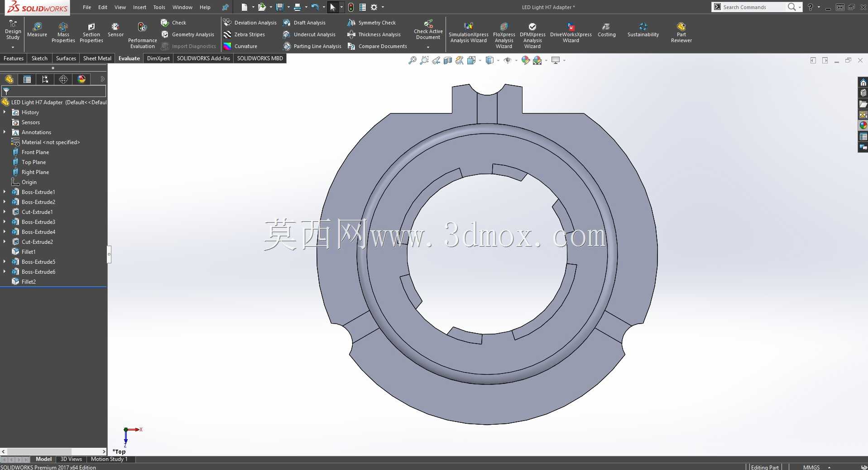868x470 pixels.
Task: Open the Sustainability tool
Action: [643, 30]
